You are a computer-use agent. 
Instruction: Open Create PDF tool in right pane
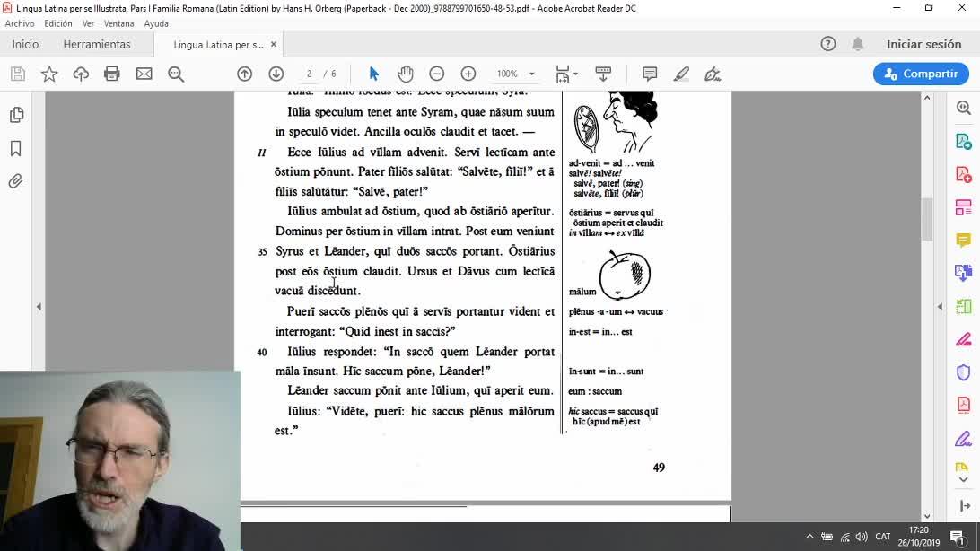[x=964, y=174]
